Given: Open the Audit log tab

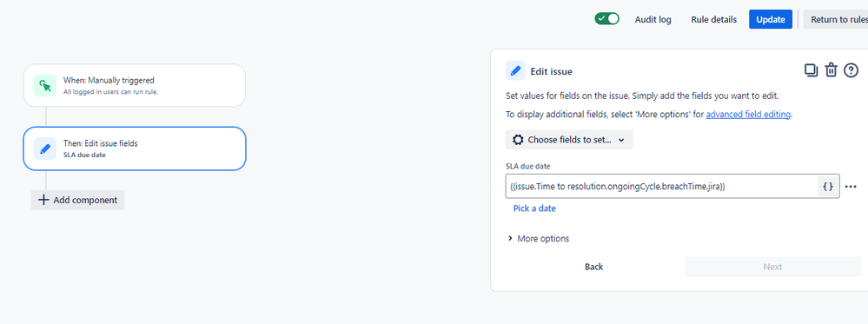Looking at the screenshot, I should click(653, 19).
